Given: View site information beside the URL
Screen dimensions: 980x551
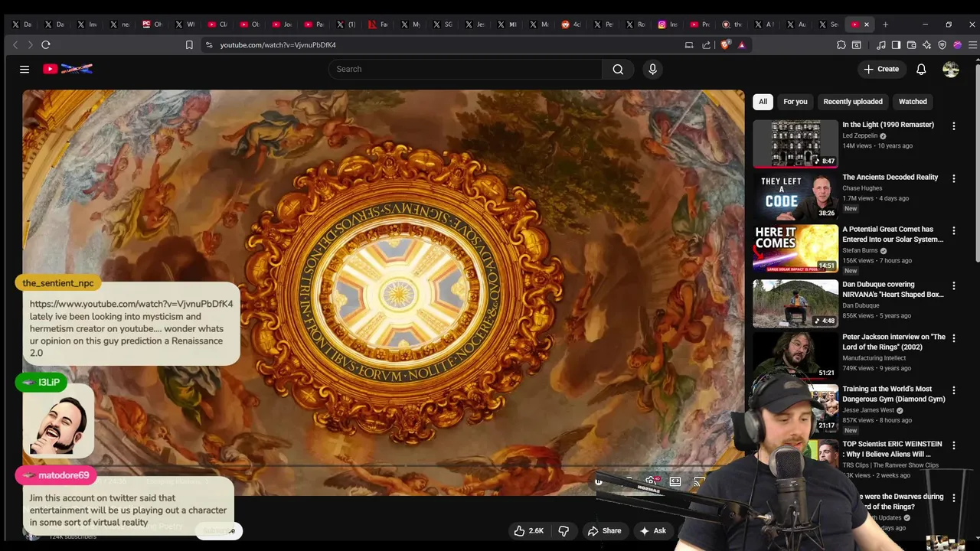Looking at the screenshot, I should pos(209,45).
